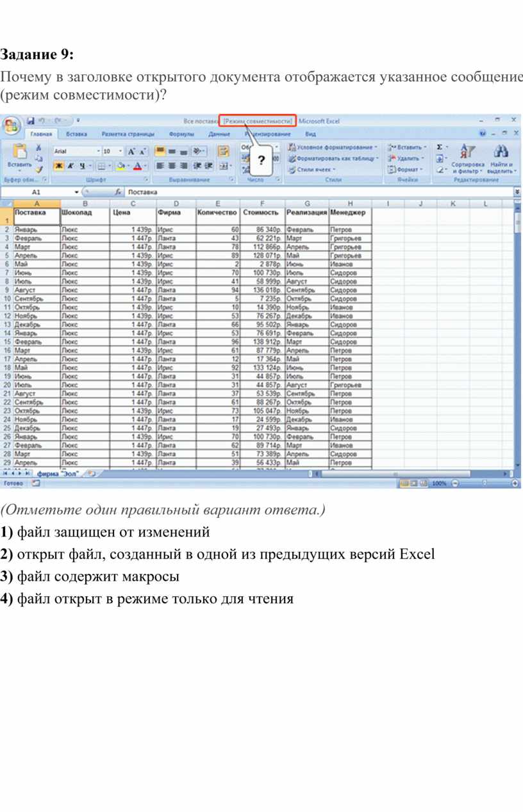Redo the action in Quick Access toolbar
This screenshot has height=812, width=523.
58,120
